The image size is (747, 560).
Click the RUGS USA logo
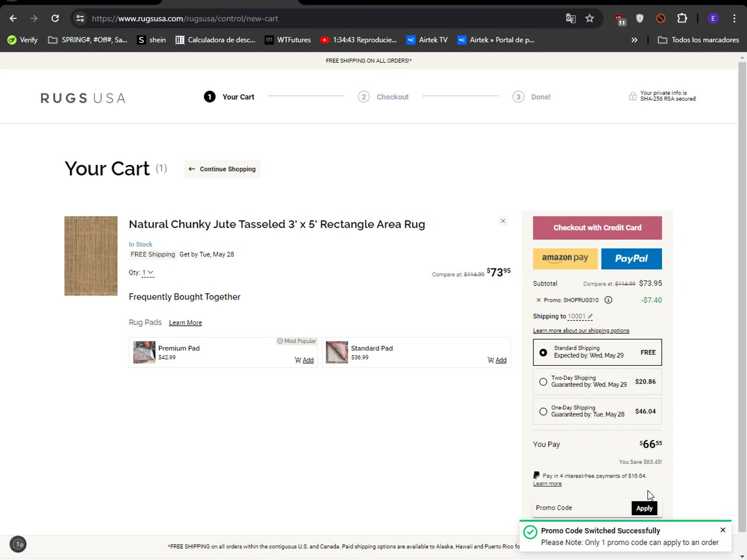pos(83,98)
